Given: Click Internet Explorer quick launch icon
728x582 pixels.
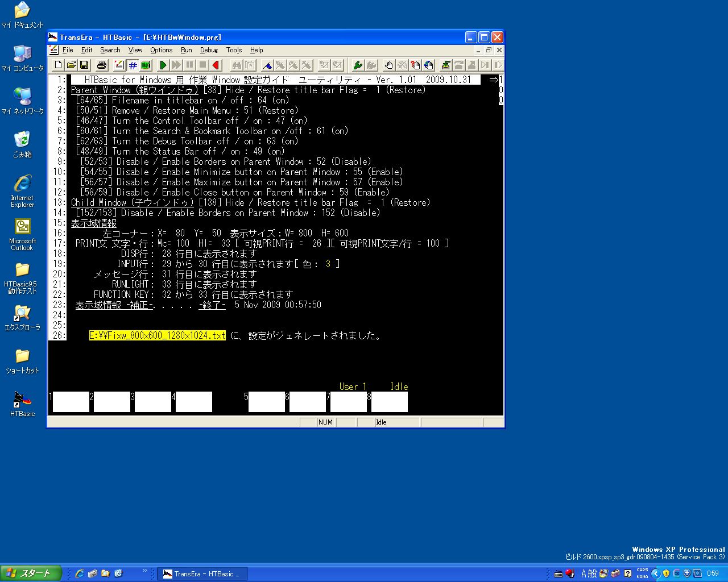Looking at the screenshot, I should coord(80,573).
